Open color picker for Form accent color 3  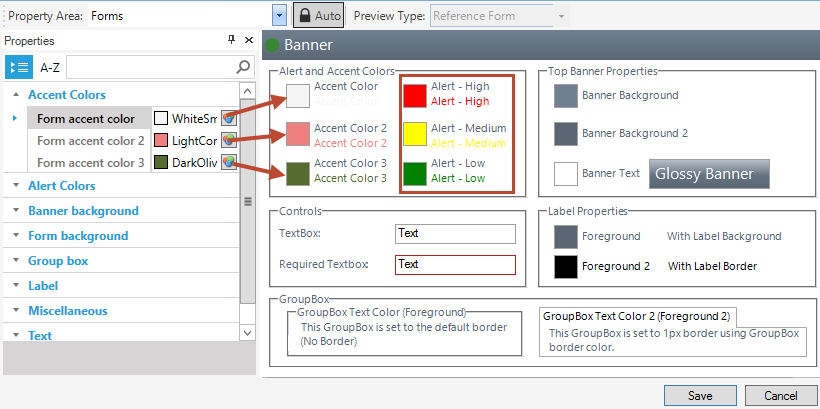click(x=229, y=162)
